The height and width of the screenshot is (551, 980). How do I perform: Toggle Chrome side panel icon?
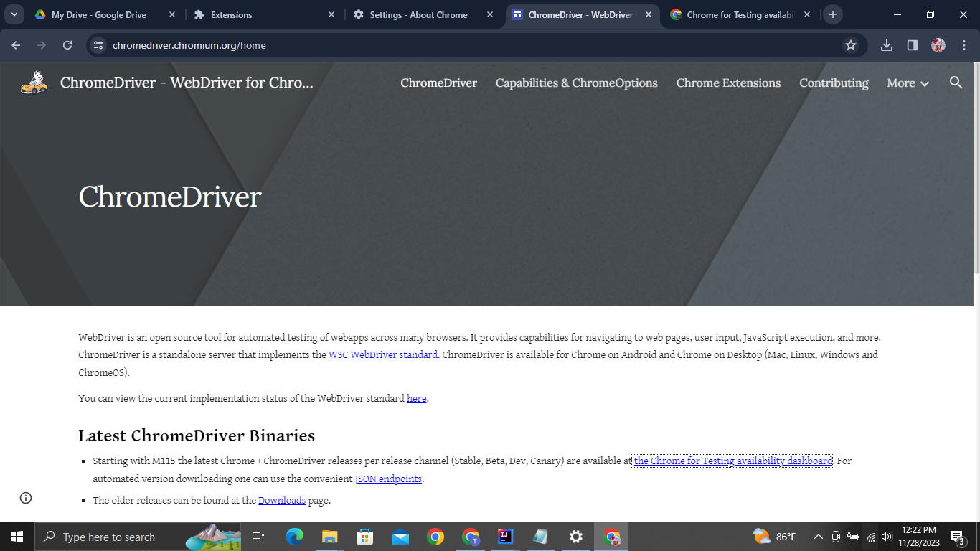(x=913, y=45)
